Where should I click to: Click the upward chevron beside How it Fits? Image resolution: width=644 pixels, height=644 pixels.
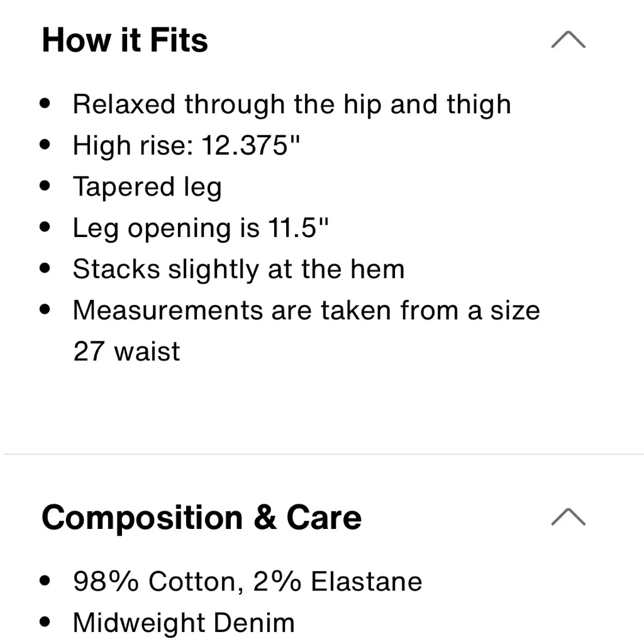coord(568,39)
